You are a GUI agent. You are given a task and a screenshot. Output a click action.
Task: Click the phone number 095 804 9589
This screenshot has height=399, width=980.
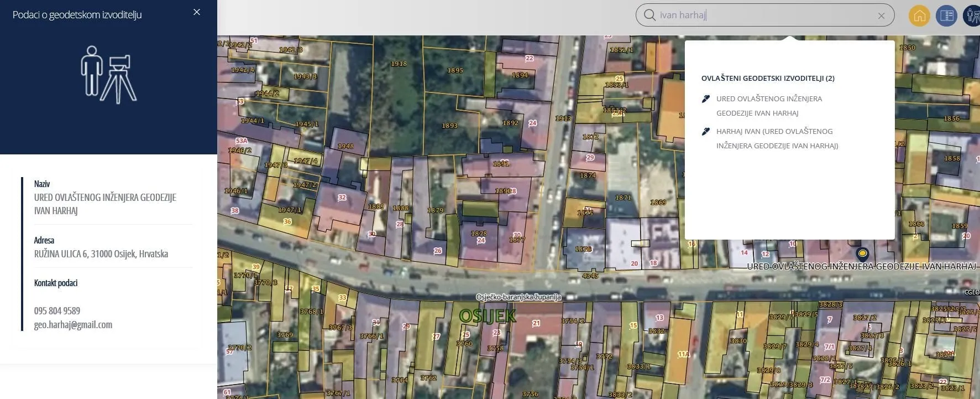click(57, 311)
